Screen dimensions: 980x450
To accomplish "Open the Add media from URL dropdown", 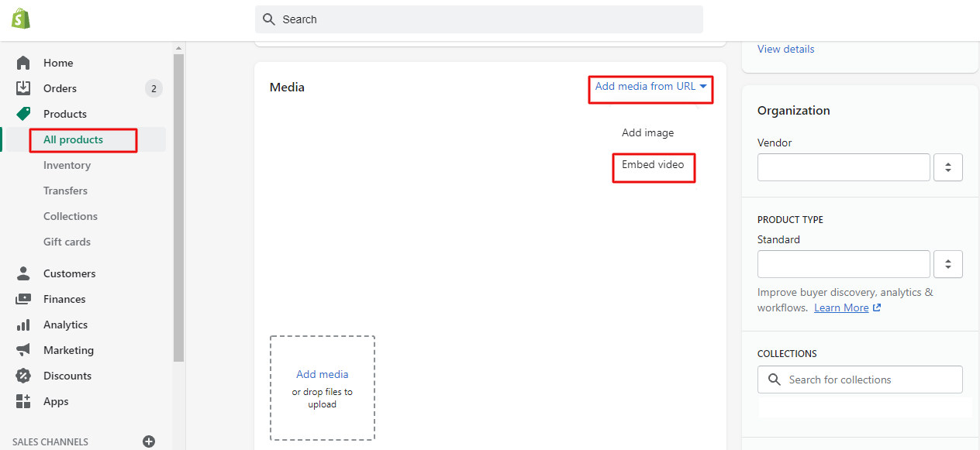I will [x=650, y=88].
